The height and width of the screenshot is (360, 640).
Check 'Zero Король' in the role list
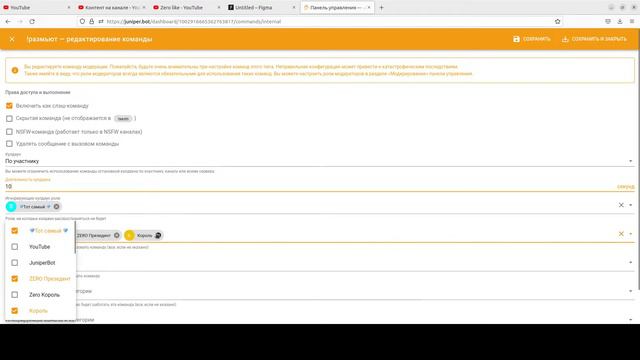click(15, 294)
